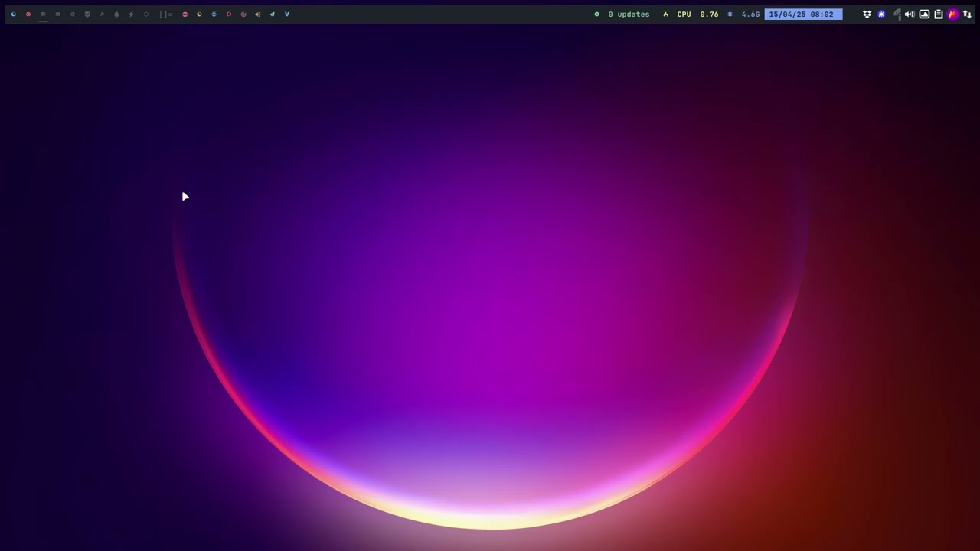Launch the blue V application icon

coord(287,15)
